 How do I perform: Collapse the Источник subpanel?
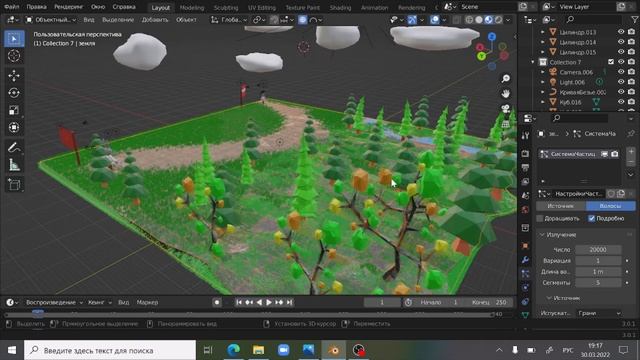[x=549, y=298]
